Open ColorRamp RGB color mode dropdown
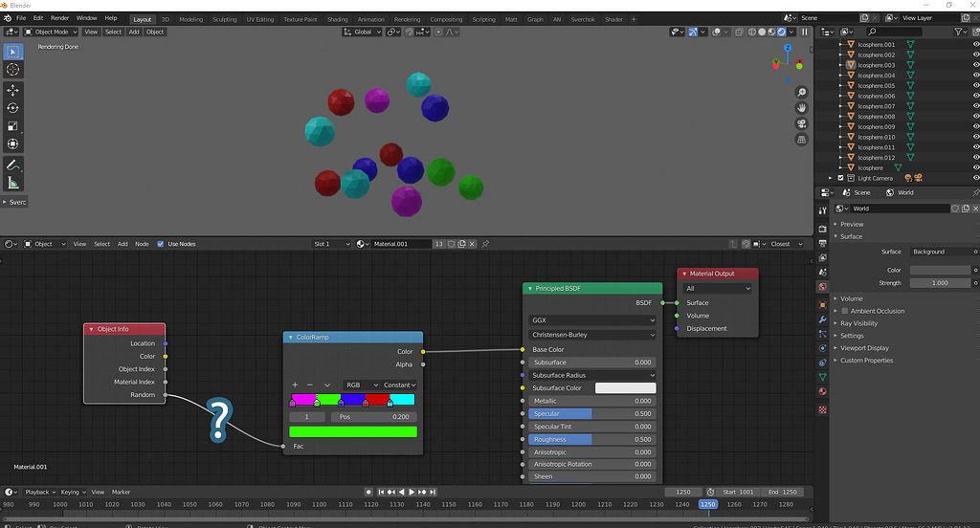This screenshot has width=980, height=528. (x=361, y=385)
